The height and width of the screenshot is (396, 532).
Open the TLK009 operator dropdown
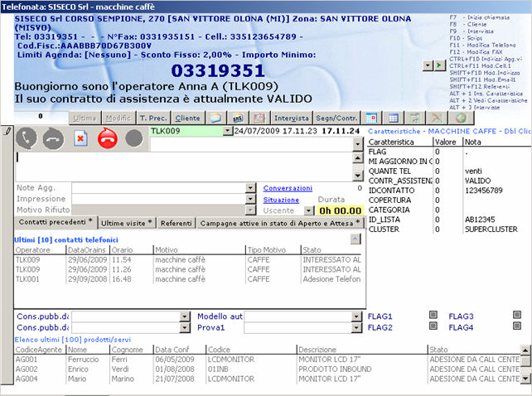tap(229, 131)
